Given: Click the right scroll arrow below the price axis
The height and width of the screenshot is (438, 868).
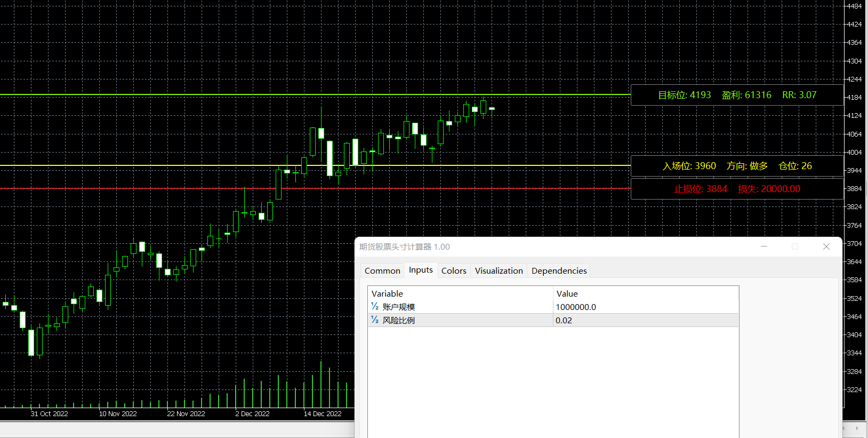Looking at the screenshot, I should (857, 428).
